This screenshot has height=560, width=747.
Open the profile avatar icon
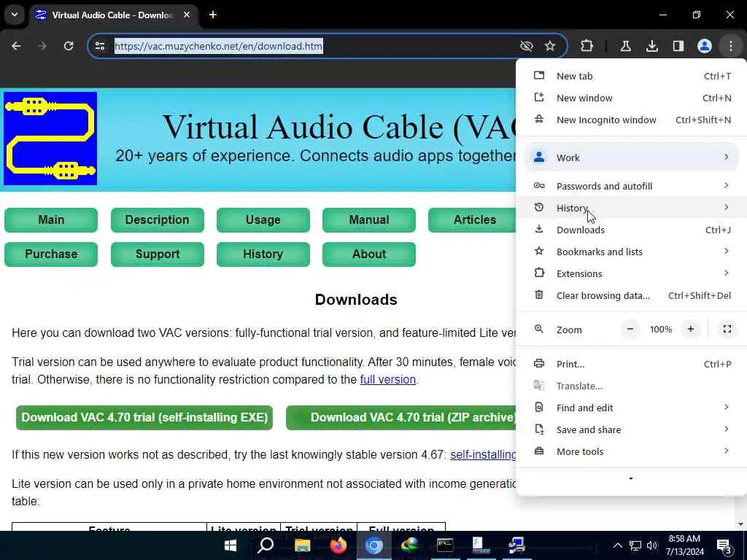[705, 46]
